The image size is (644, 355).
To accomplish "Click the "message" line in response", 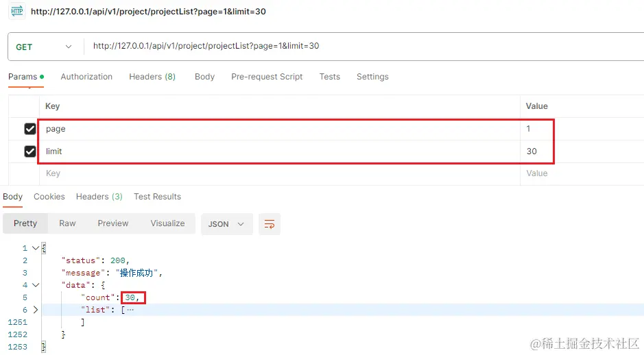I will click(x=112, y=273).
